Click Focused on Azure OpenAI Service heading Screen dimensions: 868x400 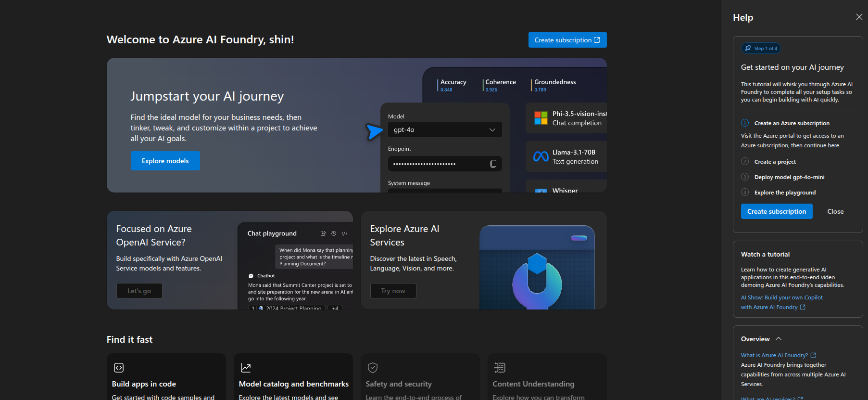[x=154, y=235]
